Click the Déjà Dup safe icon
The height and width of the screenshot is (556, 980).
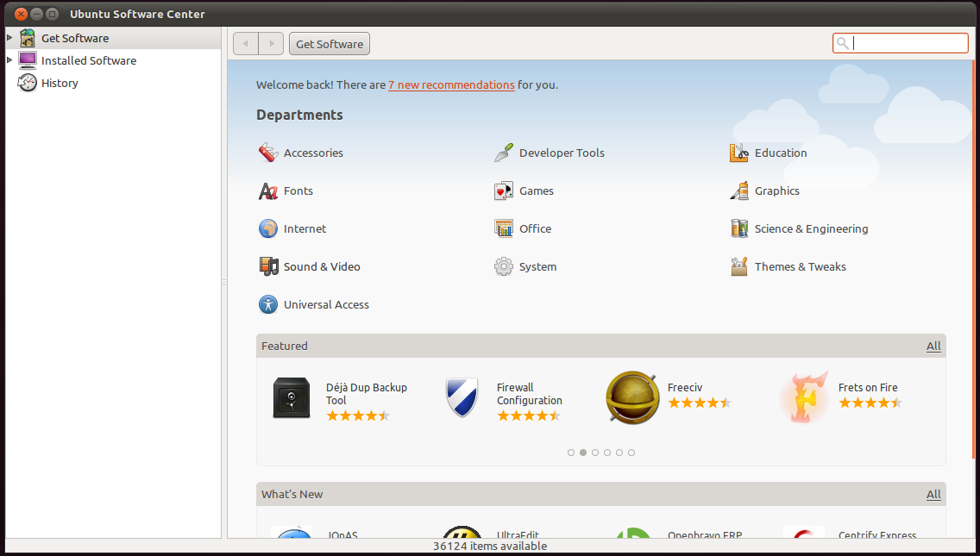tap(292, 398)
